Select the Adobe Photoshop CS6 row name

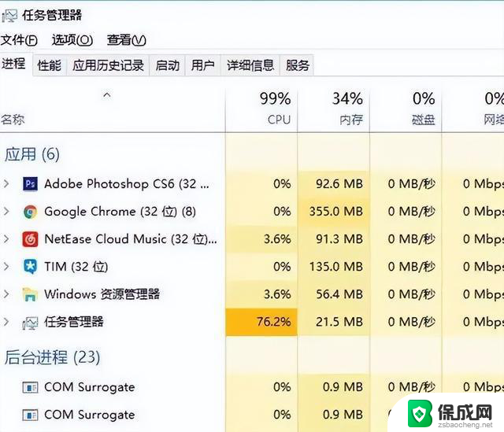click(127, 183)
